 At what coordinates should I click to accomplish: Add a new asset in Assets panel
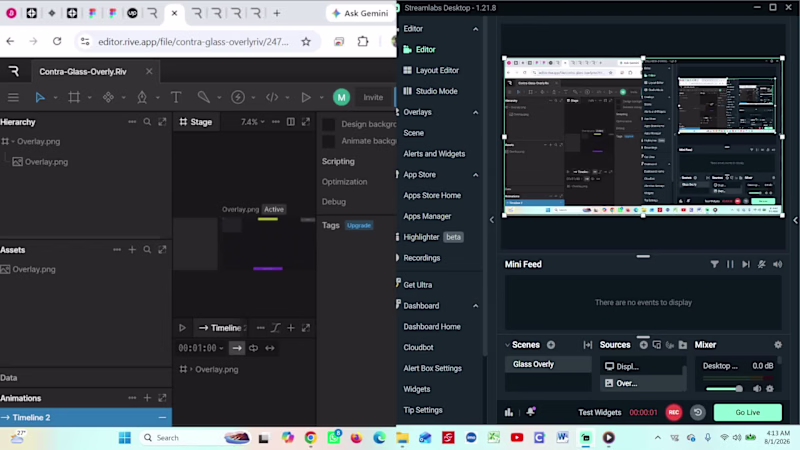[132, 249]
